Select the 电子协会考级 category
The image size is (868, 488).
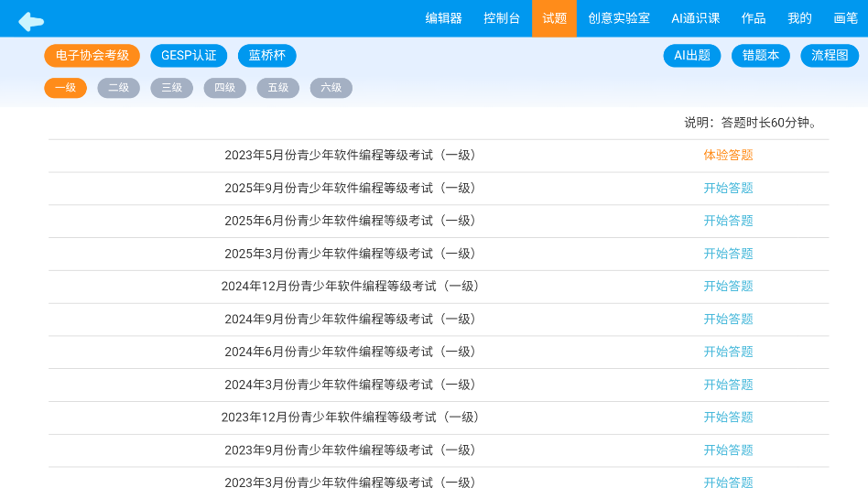tap(92, 56)
